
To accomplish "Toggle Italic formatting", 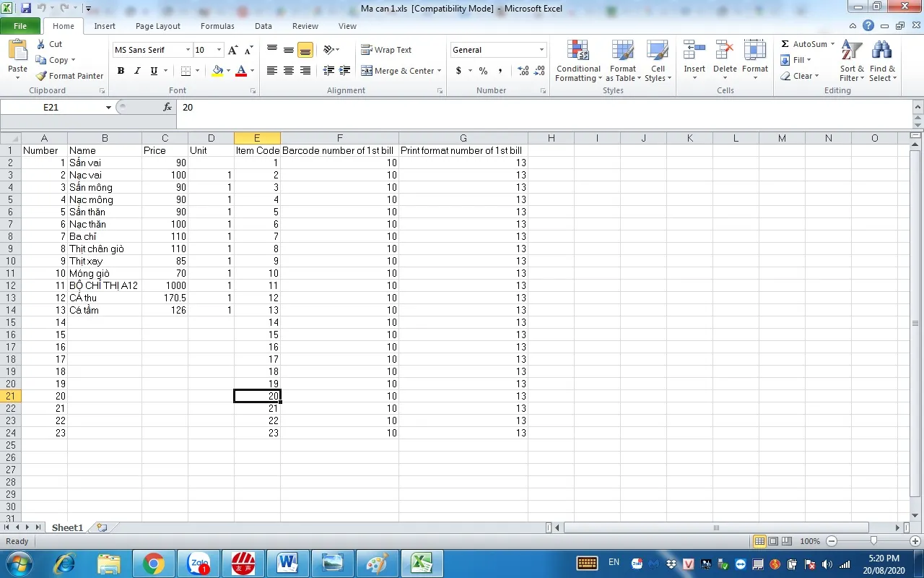I will pyautogui.click(x=137, y=71).
